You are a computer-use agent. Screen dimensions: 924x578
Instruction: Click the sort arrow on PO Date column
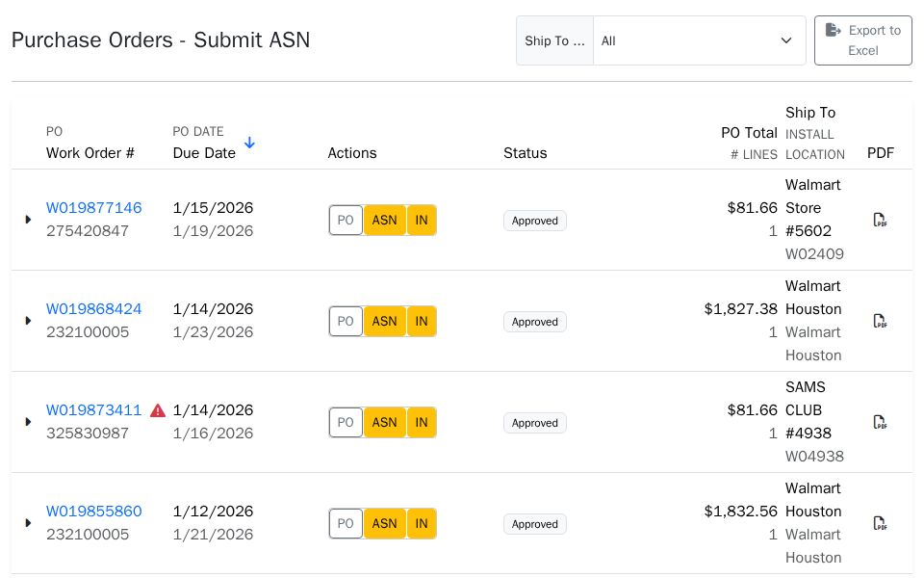[x=249, y=142]
